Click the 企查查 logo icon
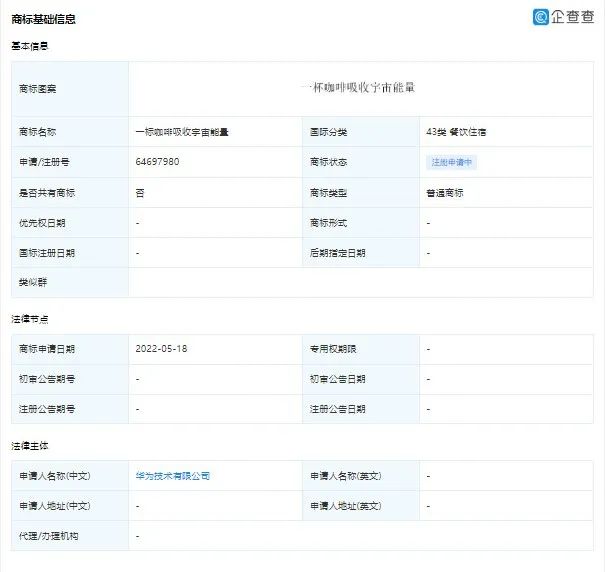605x572 pixels. coord(541,17)
